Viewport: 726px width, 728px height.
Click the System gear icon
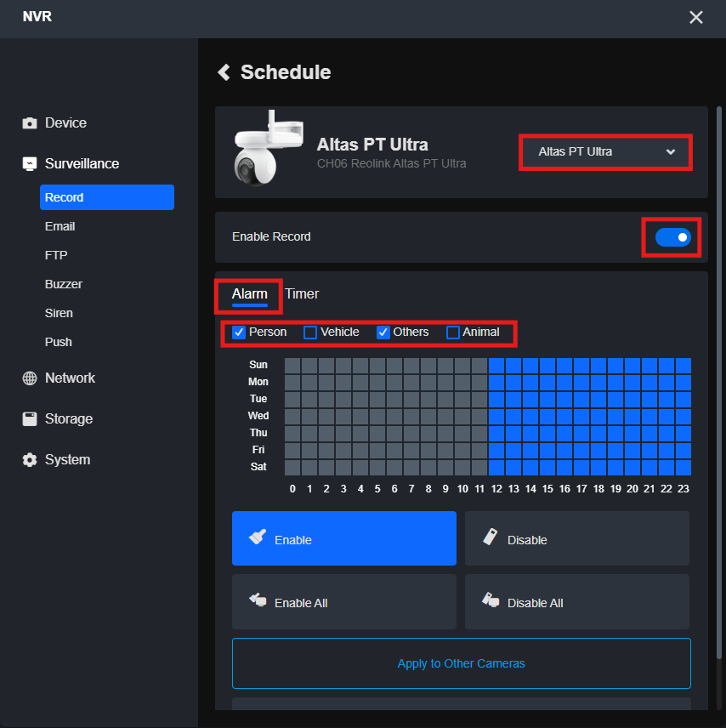click(30, 459)
